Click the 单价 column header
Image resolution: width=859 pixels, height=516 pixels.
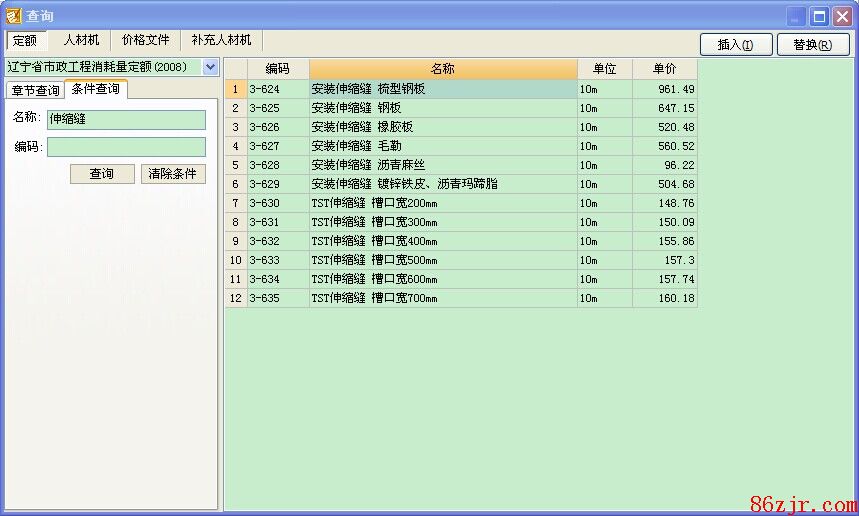pyautogui.click(x=664, y=69)
